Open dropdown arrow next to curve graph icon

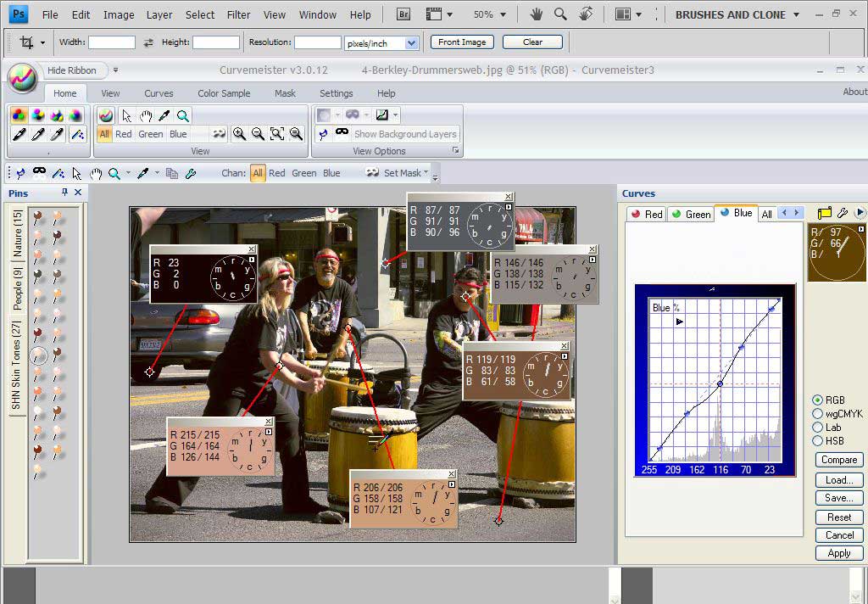pyautogui.click(x=395, y=115)
